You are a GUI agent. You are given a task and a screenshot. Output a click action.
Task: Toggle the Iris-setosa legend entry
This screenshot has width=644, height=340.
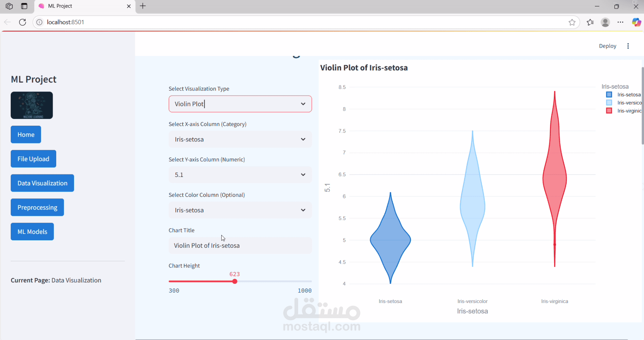pyautogui.click(x=623, y=95)
